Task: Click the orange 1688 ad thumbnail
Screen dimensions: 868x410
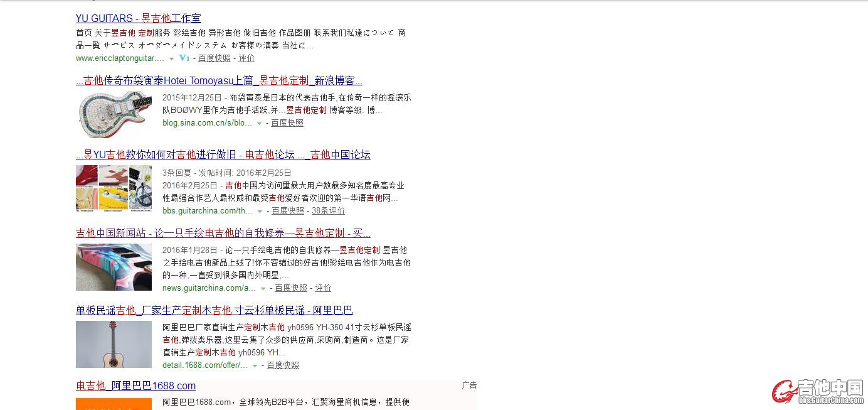Action: coord(114,404)
